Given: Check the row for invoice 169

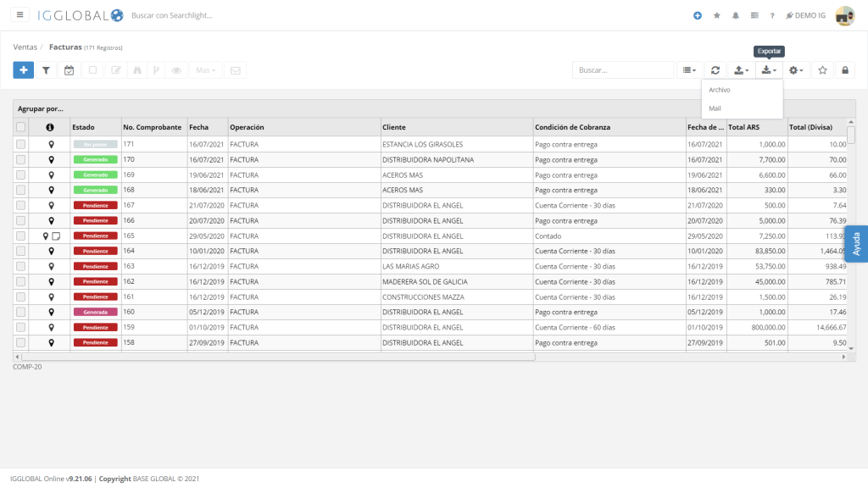Looking at the screenshot, I should tap(20, 175).
